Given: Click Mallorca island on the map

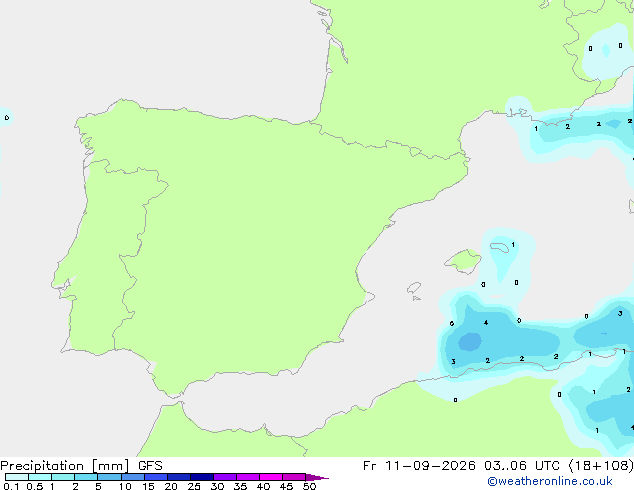Looking at the screenshot, I should pyautogui.click(x=463, y=261).
